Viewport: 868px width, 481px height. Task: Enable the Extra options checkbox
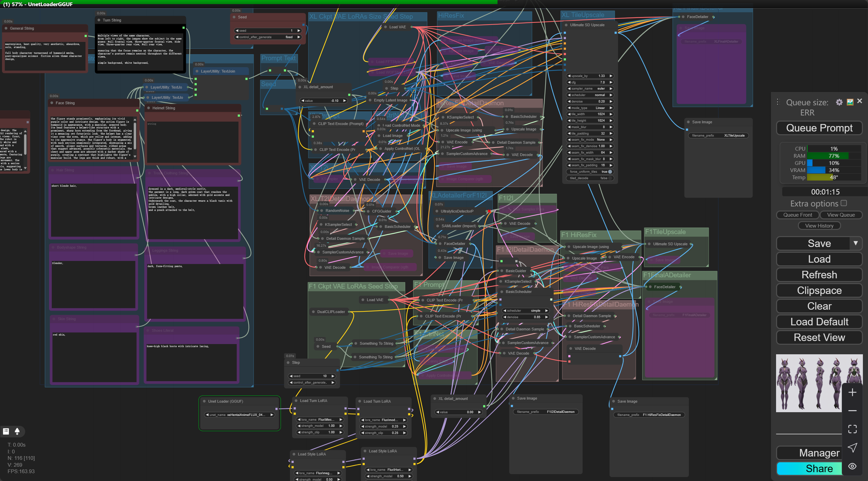coord(843,203)
